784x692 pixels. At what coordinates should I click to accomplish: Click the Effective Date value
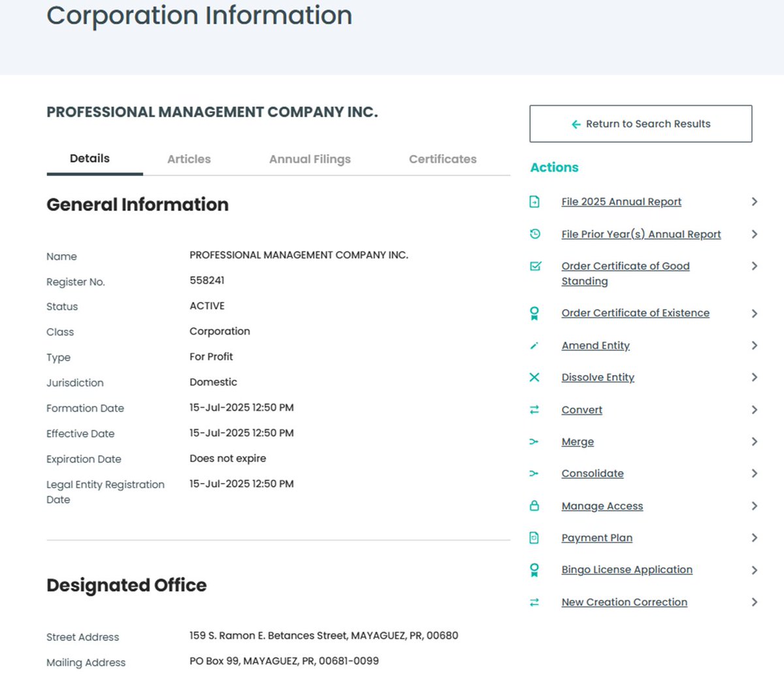pos(242,433)
